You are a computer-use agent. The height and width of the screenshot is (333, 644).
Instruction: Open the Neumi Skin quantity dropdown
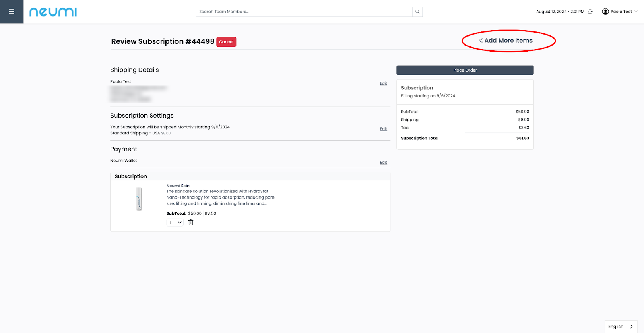pos(175,223)
